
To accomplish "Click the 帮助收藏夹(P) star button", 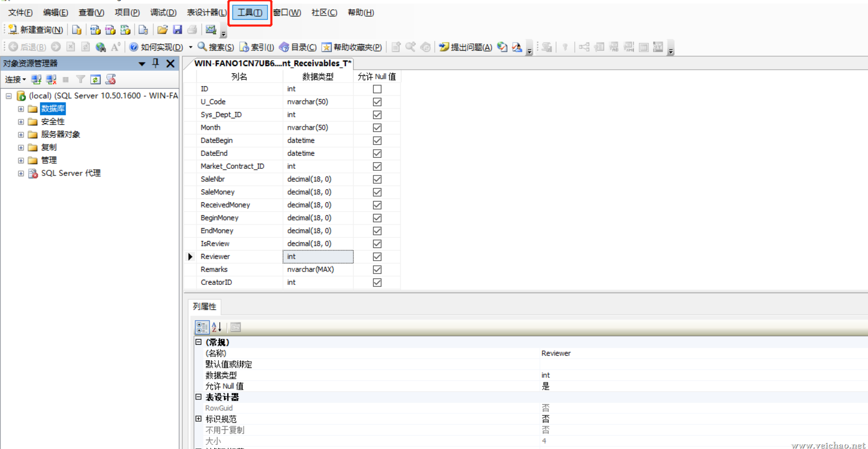I will (x=352, y=47).
